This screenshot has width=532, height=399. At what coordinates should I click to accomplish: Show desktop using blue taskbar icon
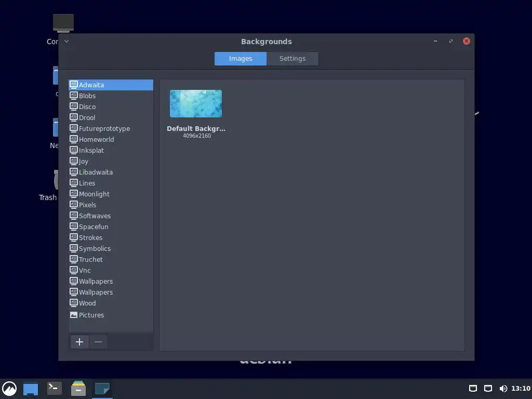tap(31, 389)
